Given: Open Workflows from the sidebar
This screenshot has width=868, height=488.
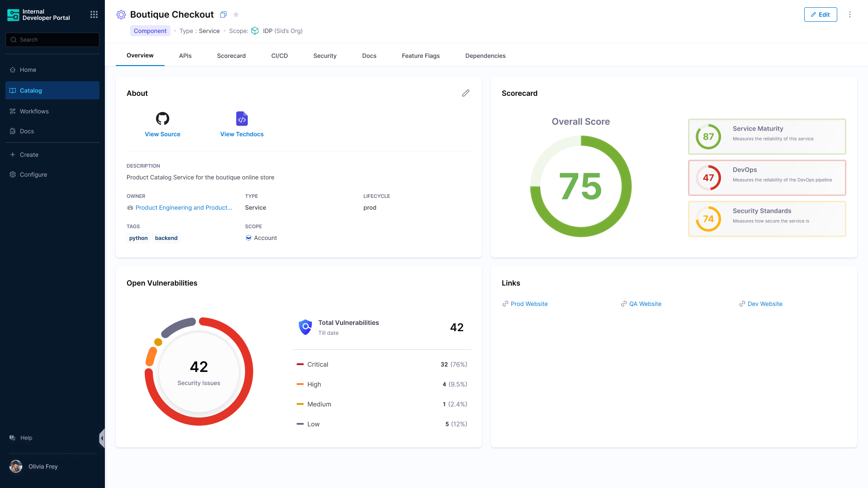Looking at the screenshot, I should click(34, 111).
